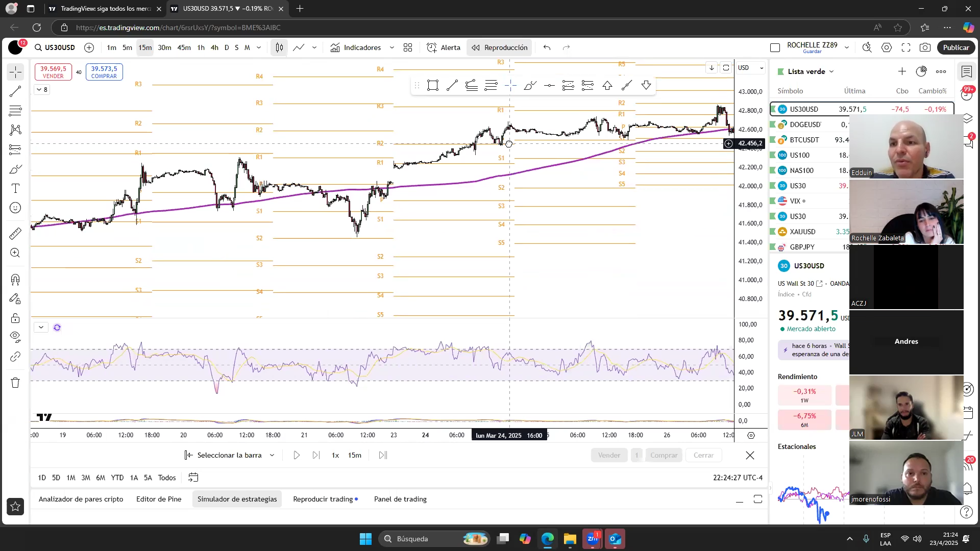Image resolution: width=980 pixels, height=551 pixels.
Task: Open the forecasting and measurement tools
Action: pyautogui.click(x=15, y=149)
